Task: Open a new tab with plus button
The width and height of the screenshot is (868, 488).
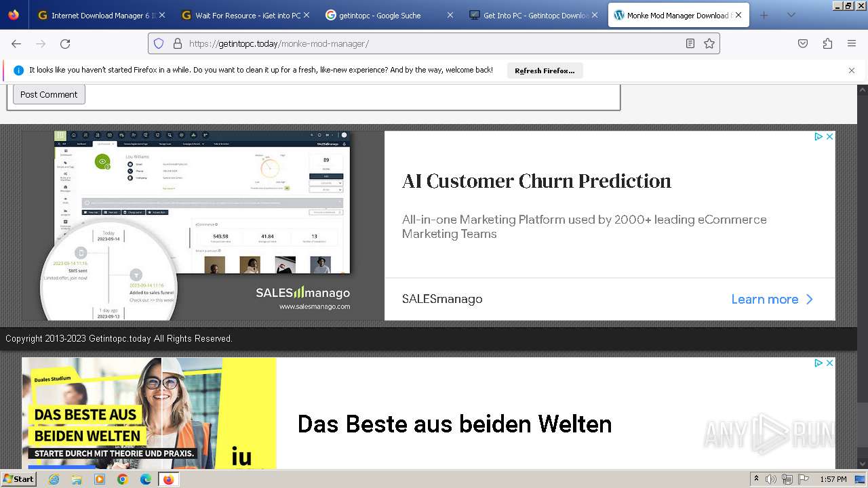Action: point(764,15)
